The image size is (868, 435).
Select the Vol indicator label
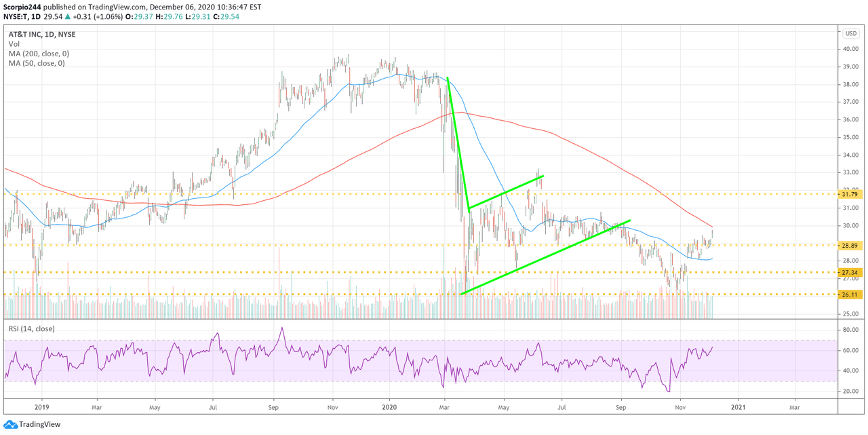14,43
